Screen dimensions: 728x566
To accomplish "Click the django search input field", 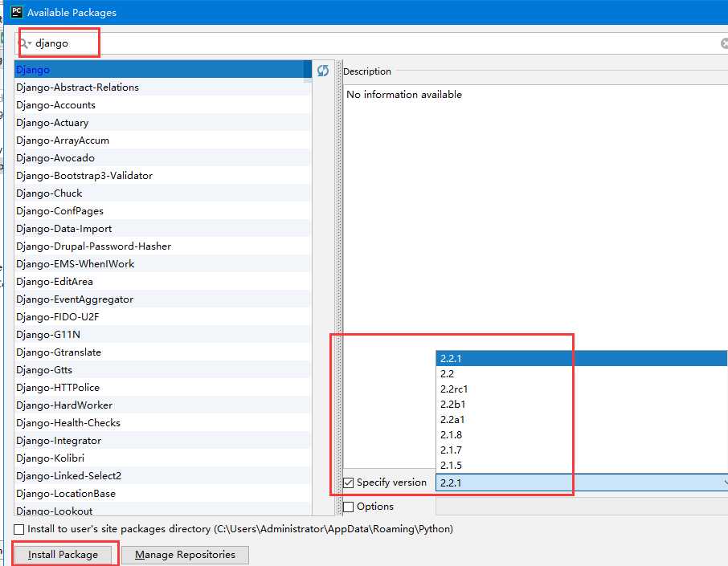I will [371, 43].
